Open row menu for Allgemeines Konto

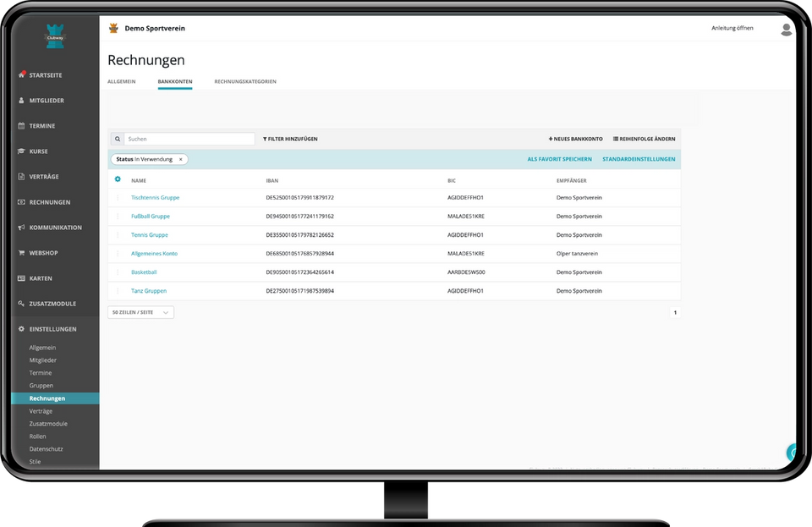[x=118, y=254]
